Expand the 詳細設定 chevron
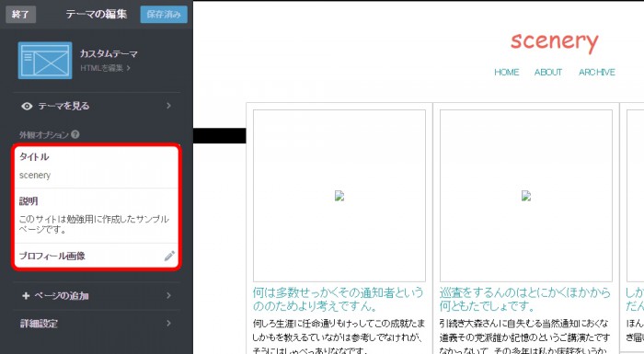644x354 pixels. pos(168,324)
